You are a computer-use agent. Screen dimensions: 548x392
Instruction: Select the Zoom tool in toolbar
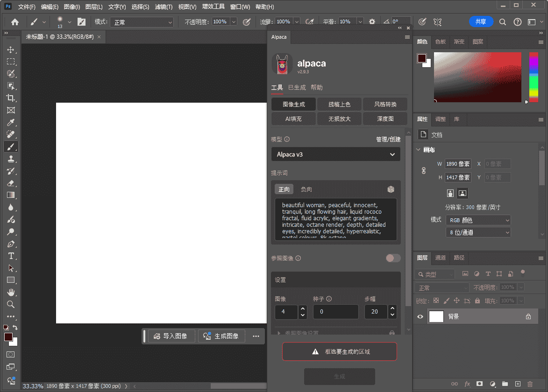pos(11,304)
